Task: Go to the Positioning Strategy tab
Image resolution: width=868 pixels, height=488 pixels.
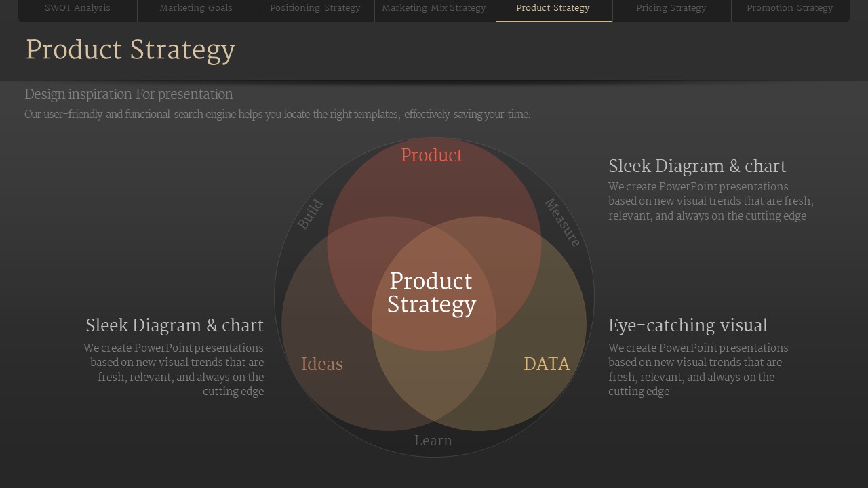Action: (315, 8)
